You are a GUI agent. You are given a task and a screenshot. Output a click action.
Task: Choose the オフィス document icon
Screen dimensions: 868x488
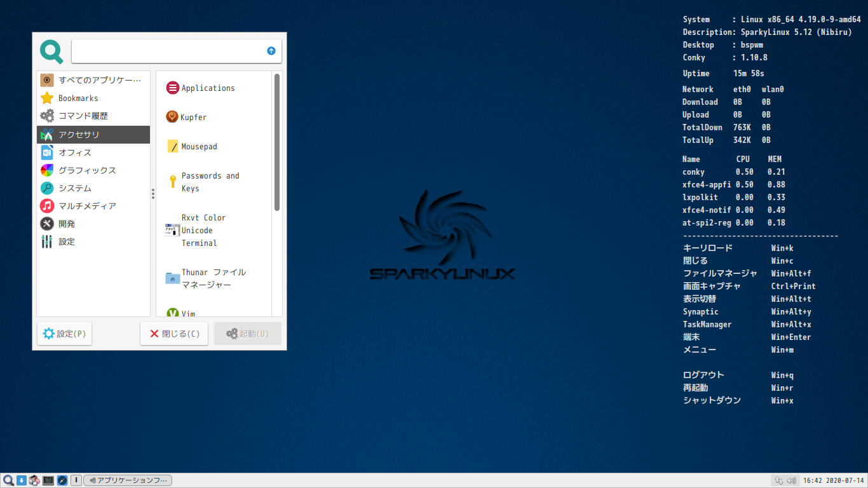coord(47,152)
